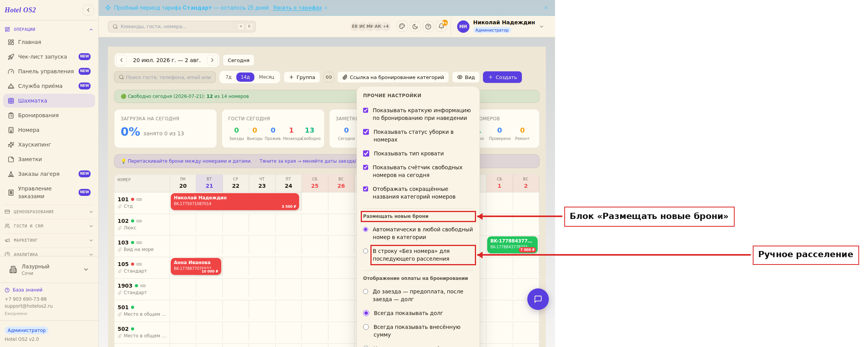Click the help question mark icon
868x347 pixels.
(428, 27)
